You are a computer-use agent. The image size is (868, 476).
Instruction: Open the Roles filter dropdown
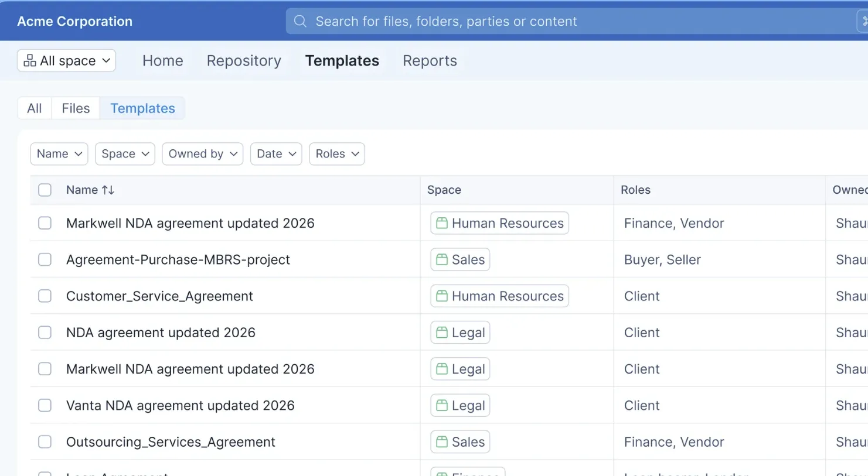(x=337, y=154)
